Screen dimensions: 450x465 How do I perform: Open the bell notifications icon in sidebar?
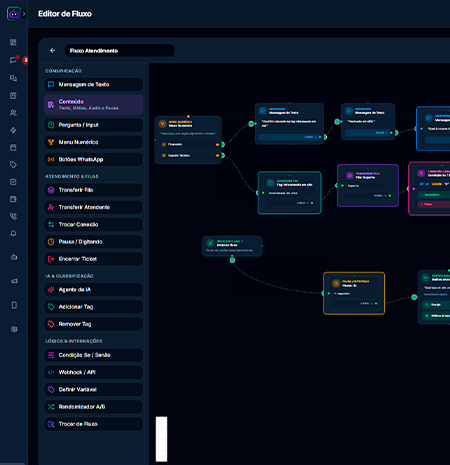point(13,233)
